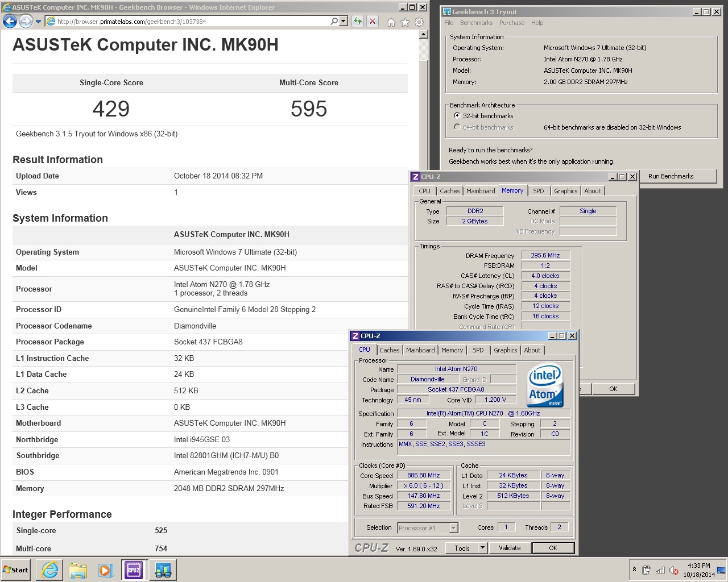Click the CPU-Z taskbar icon

134,570
